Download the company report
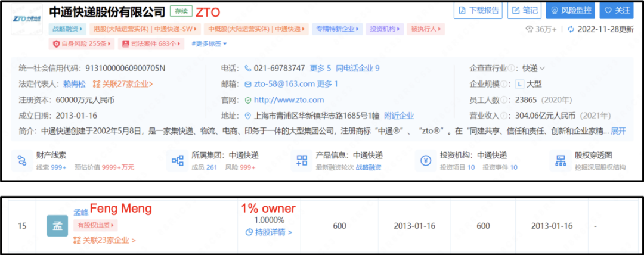Viewport: 644px width, 255px height. coord(478,11)
